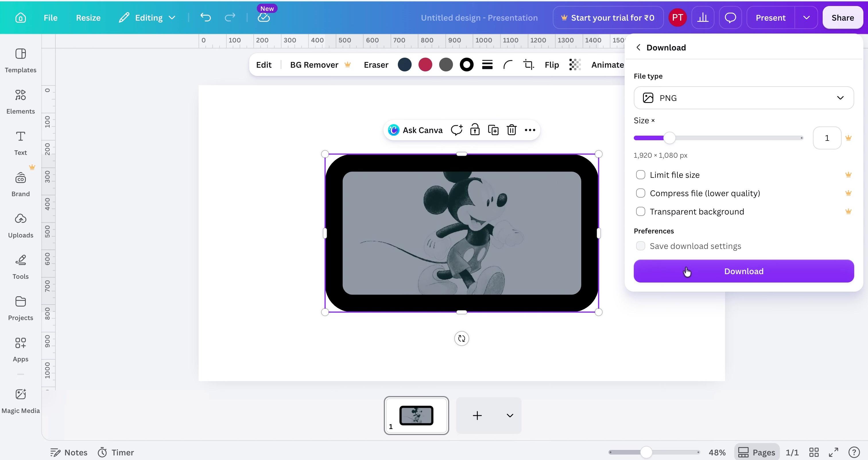Image resolution: width=868 pixels, height=460 pixels.
Task: Open the Uploads sidebar panel
Action: point(21,226)
